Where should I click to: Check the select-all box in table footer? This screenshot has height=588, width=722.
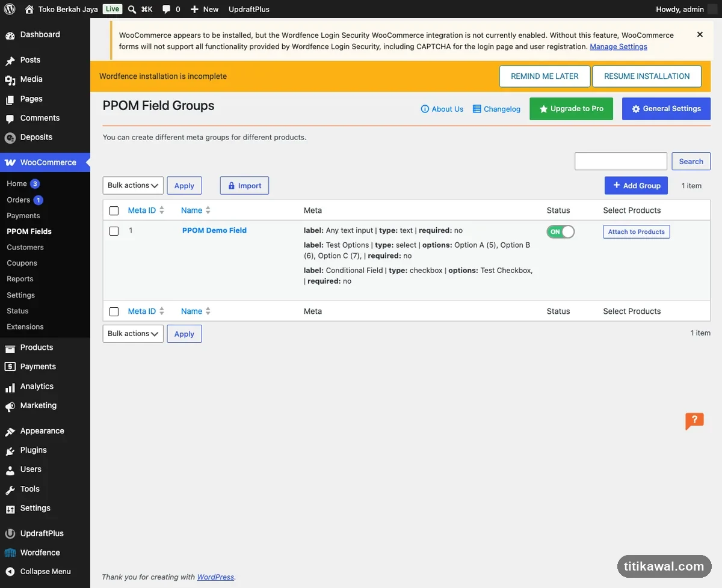tap(114, 312)
